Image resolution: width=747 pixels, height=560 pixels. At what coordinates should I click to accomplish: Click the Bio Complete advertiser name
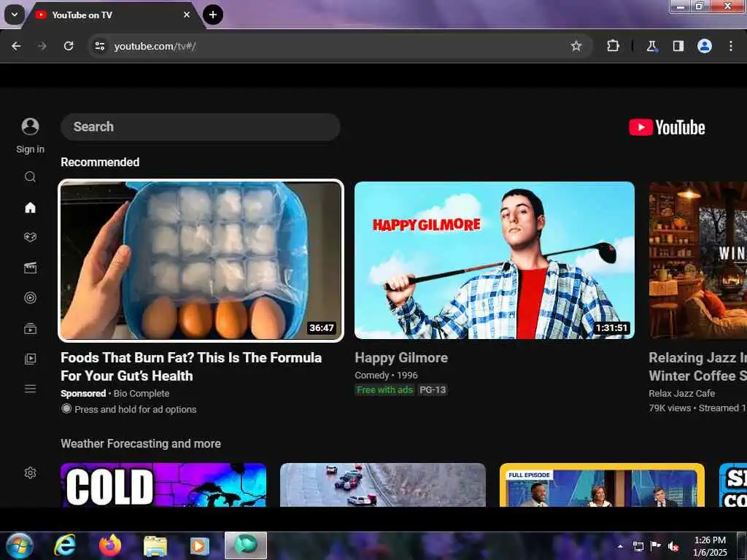pyautogui.click(x=142, y=393)
